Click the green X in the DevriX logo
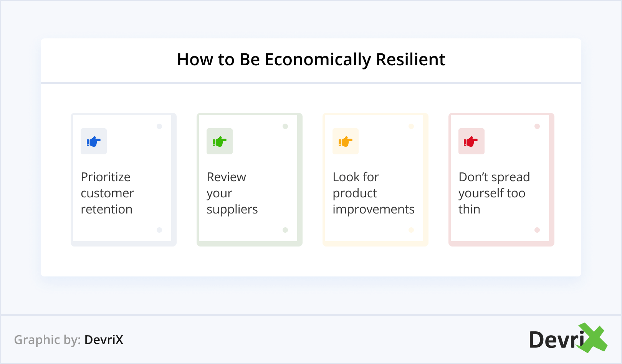 [593, 338]
